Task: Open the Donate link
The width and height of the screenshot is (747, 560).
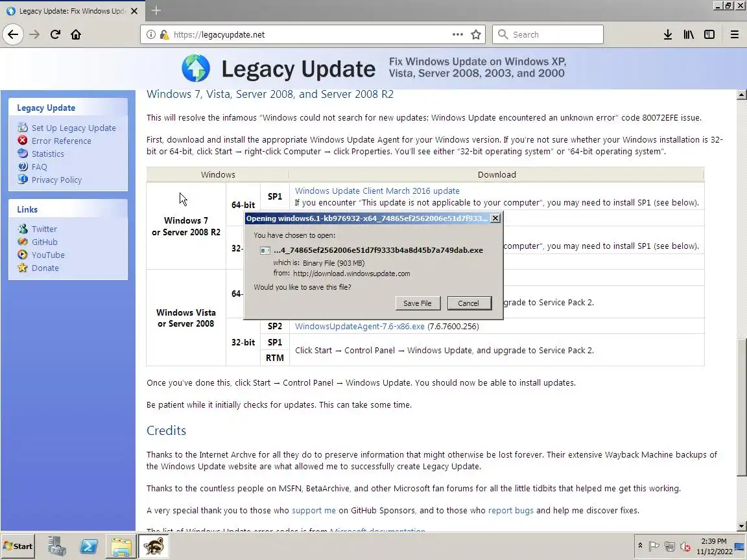Action: click(x=45, y=268)
